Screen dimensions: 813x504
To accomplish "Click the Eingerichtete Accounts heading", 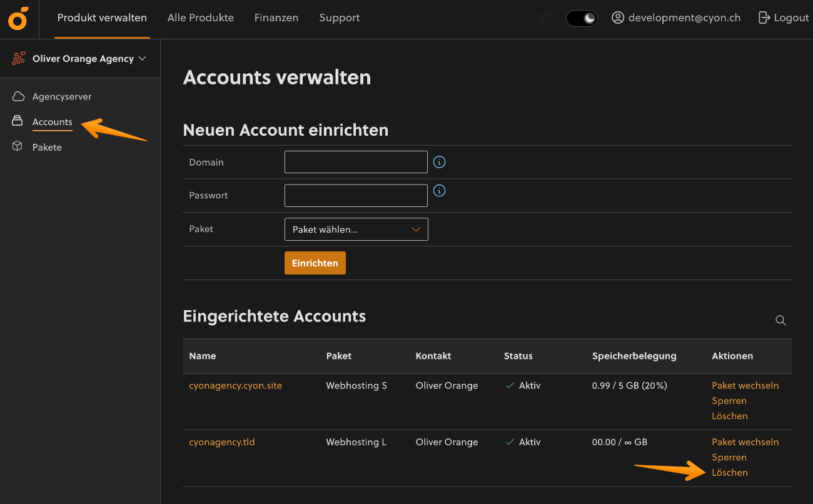I will pyautogui.click(x=275, y=316).
